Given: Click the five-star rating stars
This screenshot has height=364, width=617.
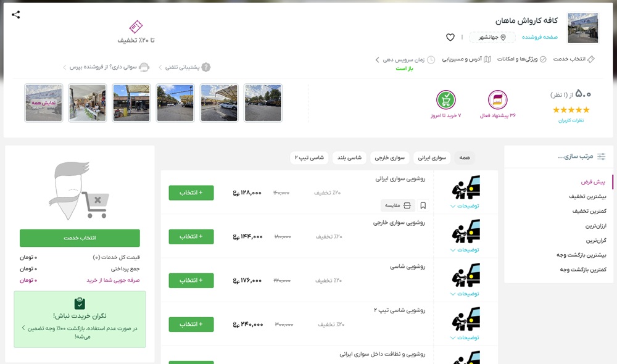Looking at the screenshot, I should coord(571,110).
